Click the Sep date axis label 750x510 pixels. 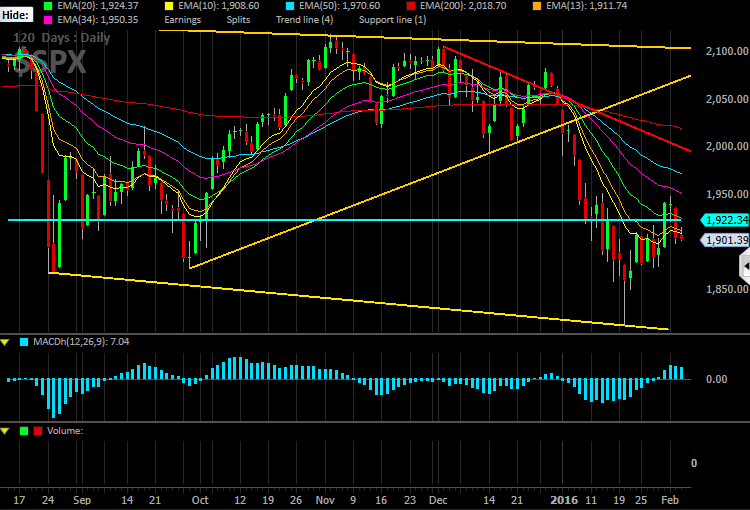click(82, 500)
